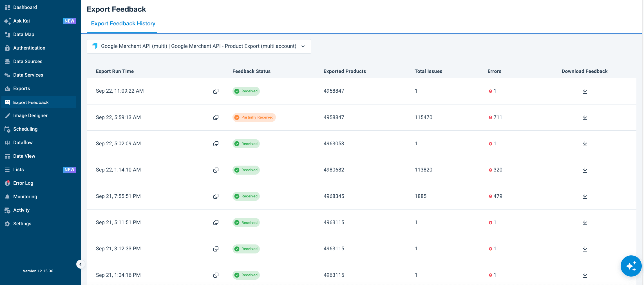
Task: Click the 711 errors indicator
Action: [495, 117]
